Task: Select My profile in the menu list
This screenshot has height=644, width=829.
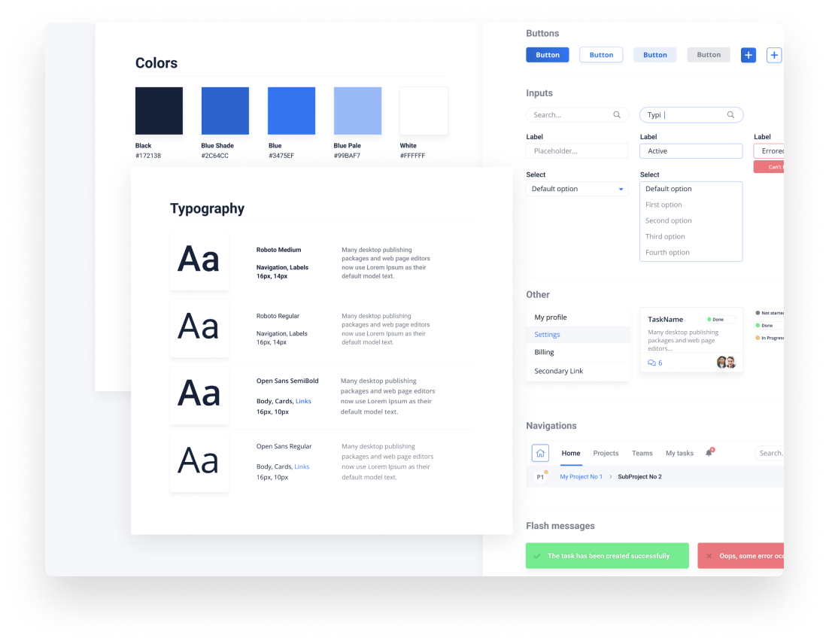Action: click(x=578, y=317)
